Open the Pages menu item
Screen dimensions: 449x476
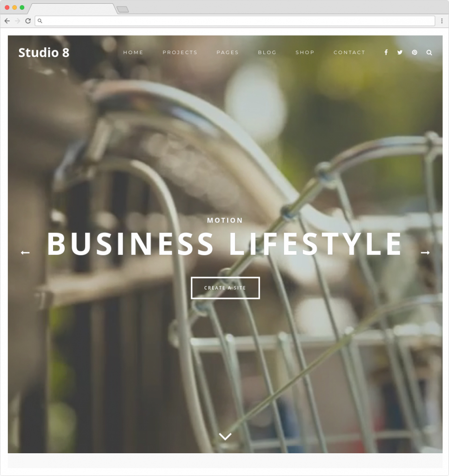228,52
